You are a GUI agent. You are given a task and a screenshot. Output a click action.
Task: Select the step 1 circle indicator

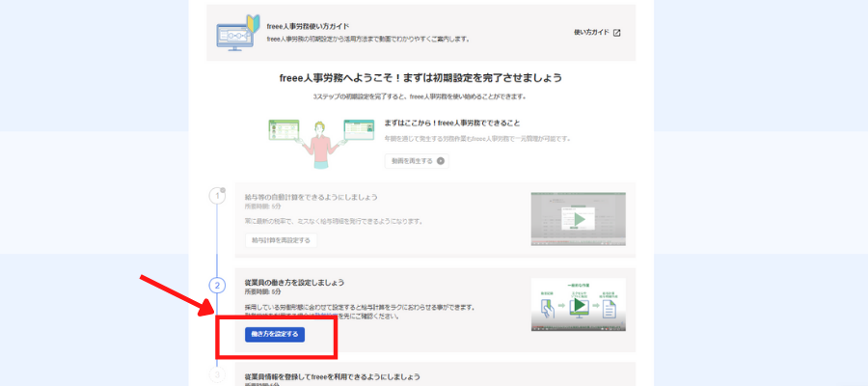(217, 197)
